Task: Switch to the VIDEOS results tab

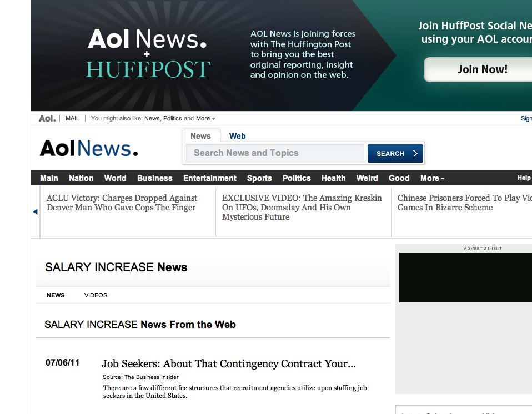Action: coord(96,295)
